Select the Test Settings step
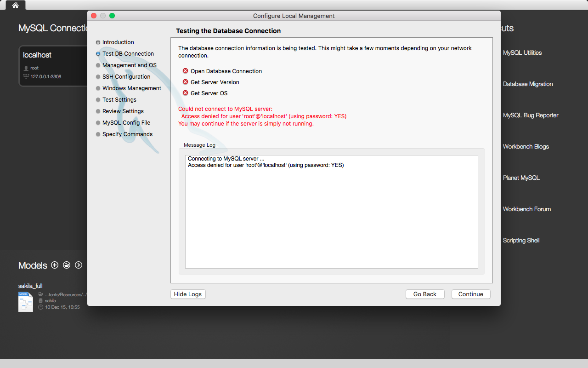Viewport: 588px width, 368px height. tap(119, 100)
